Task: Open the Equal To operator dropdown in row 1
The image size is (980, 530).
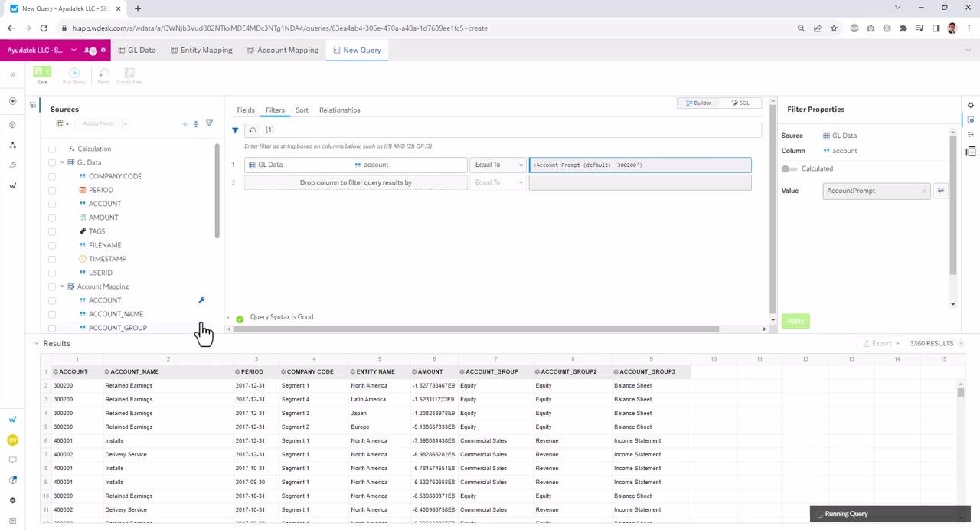Action: (x=498, y=165)
